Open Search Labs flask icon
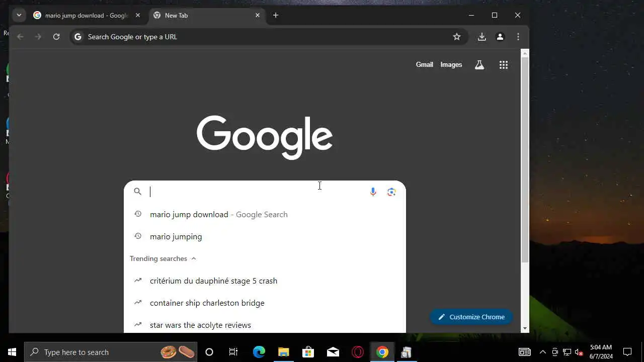This screenshot has width=644, height=362. [x=479, y=65]
